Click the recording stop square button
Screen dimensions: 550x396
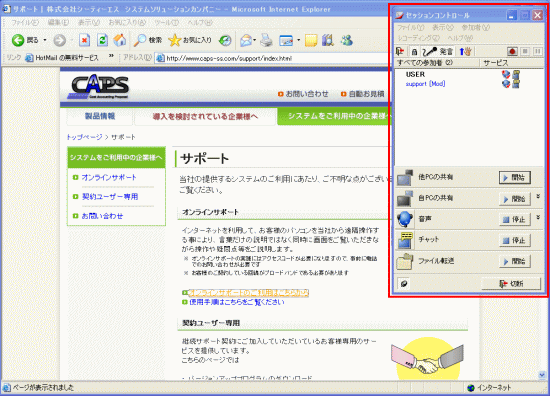pyautogui.click(x=525, y=52)
